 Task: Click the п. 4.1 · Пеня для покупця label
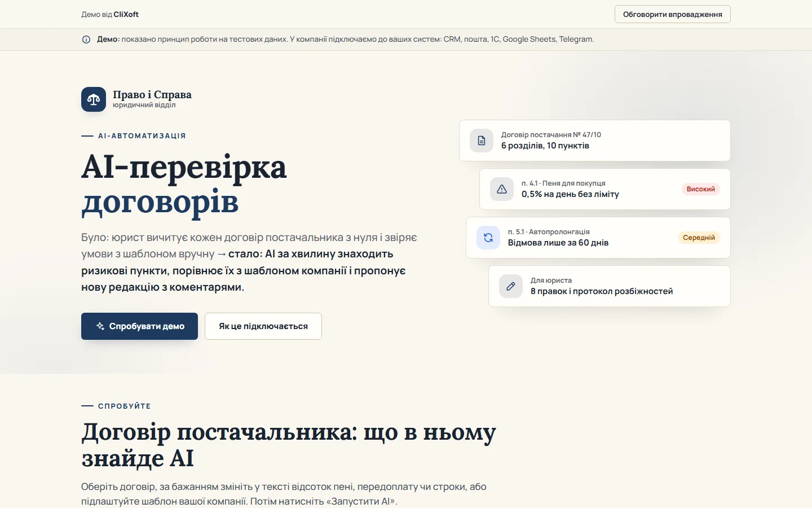[563, 183]
